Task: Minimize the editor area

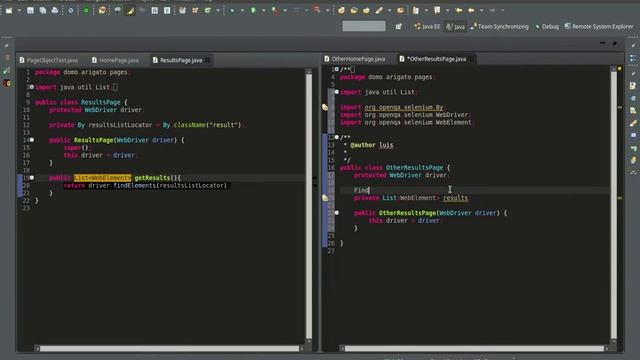Action: [x=603, y=43]
